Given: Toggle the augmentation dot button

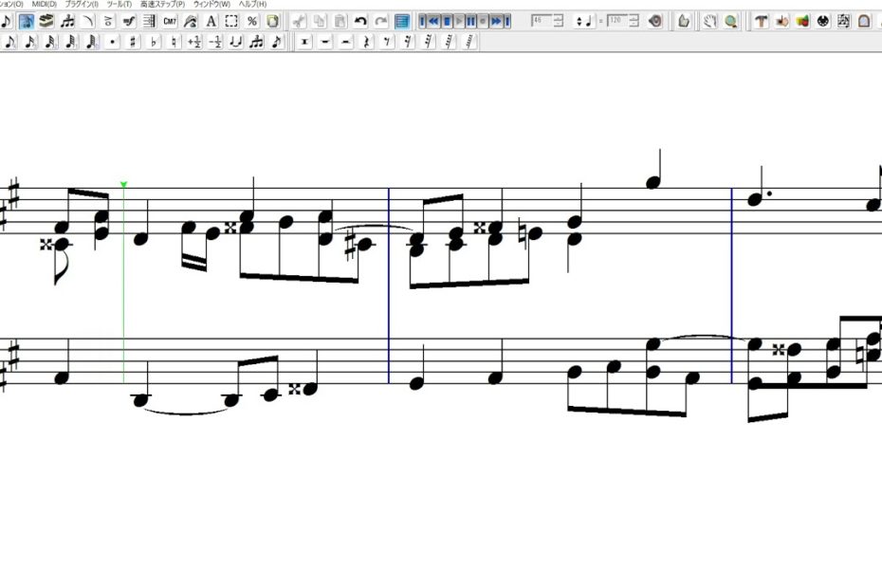Looking at the screenshot, I should [112, 41].
